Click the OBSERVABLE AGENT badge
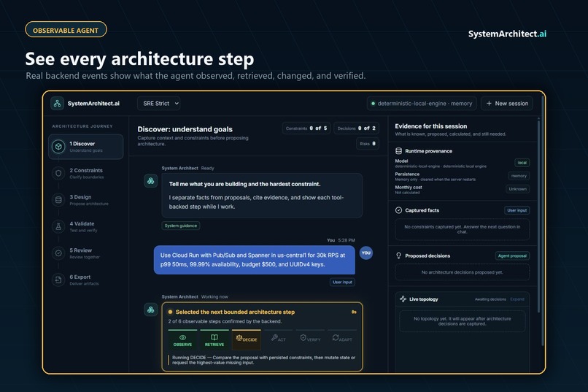The width and height of the screenshot is (588, 392). (66, 30)
